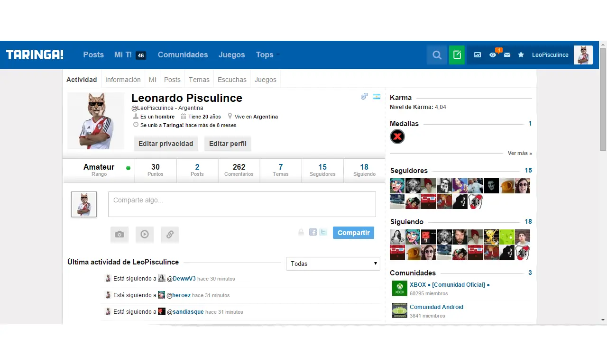Attach a video with the play icon
The width and height of the screenshot is (607, 364).
click(145, 234)
